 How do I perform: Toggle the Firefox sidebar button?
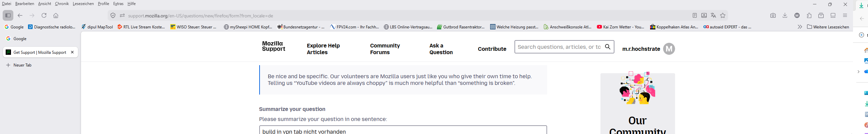click(x=8, y=15)
